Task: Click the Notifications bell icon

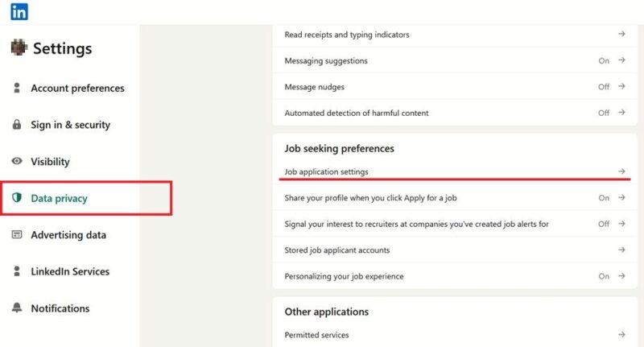Action: (x=16, y=308)
